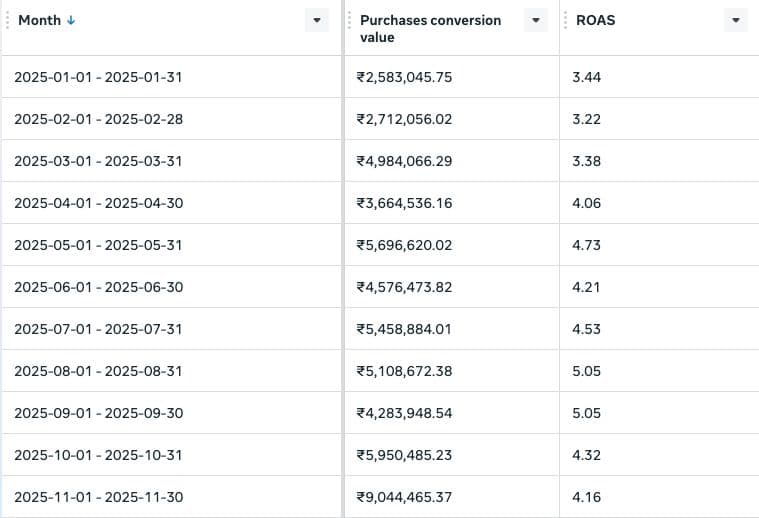The image size is (759, 518).
Task: Select the 2025-01-01 - 2025-01-31 row
Action: [98, 77]
